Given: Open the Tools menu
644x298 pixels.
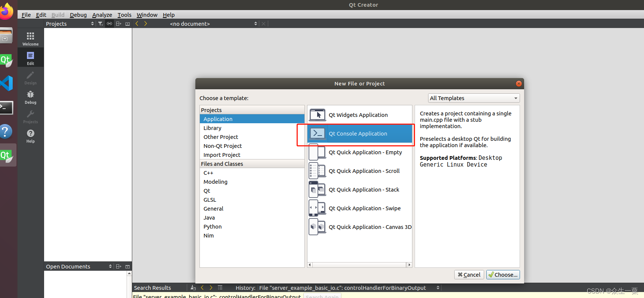Looking at the screenshot, I should coord(124,15).
